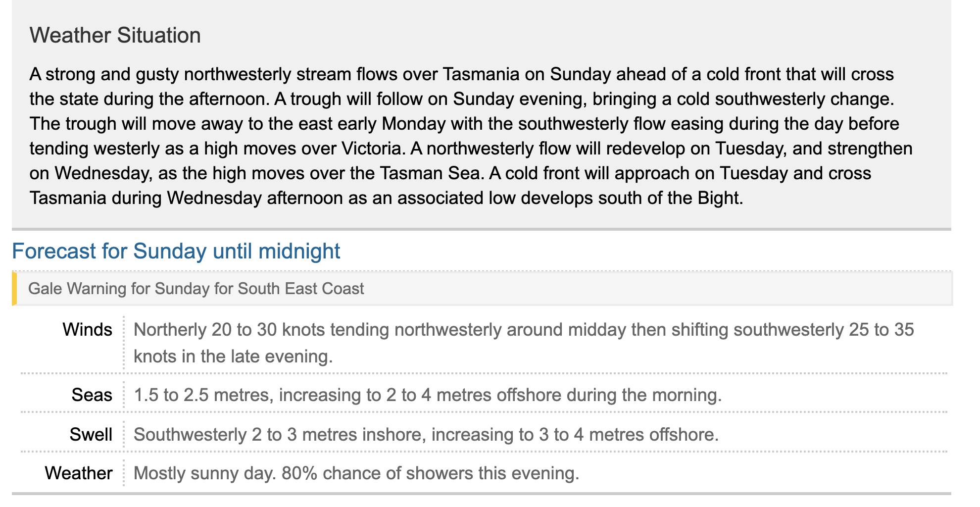Select the Winds row label
Viewport: 980px width, 507px height.
87,330
